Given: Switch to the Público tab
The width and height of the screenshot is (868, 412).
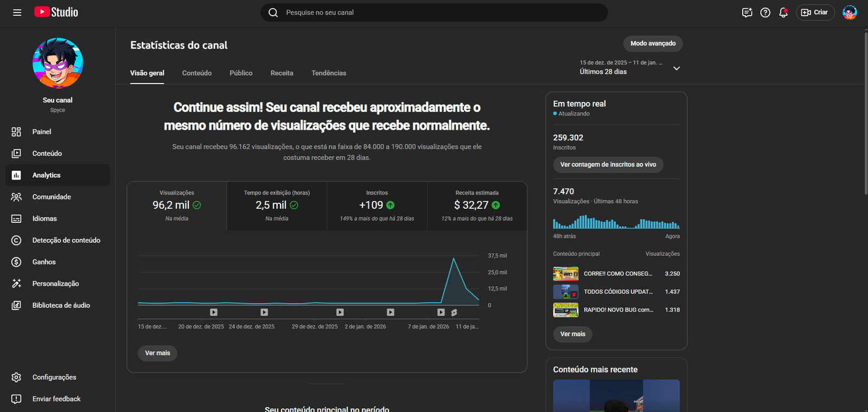Looking at the screenshot, I should (241, 73).
